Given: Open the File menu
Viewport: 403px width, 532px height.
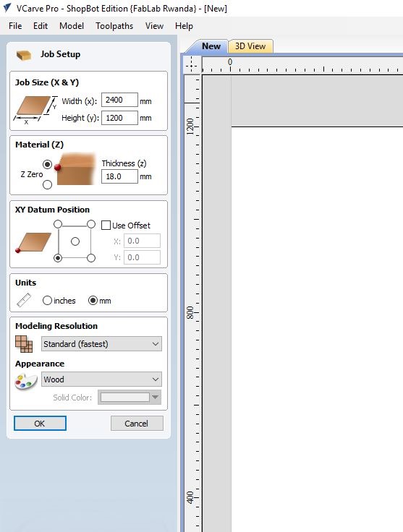Looking at the screenshot, I should click(x=15, y=26).
